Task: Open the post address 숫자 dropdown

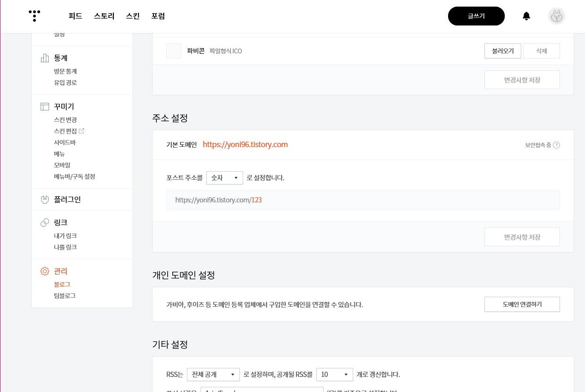Action: pyautogui.click(x=225, y=178)
